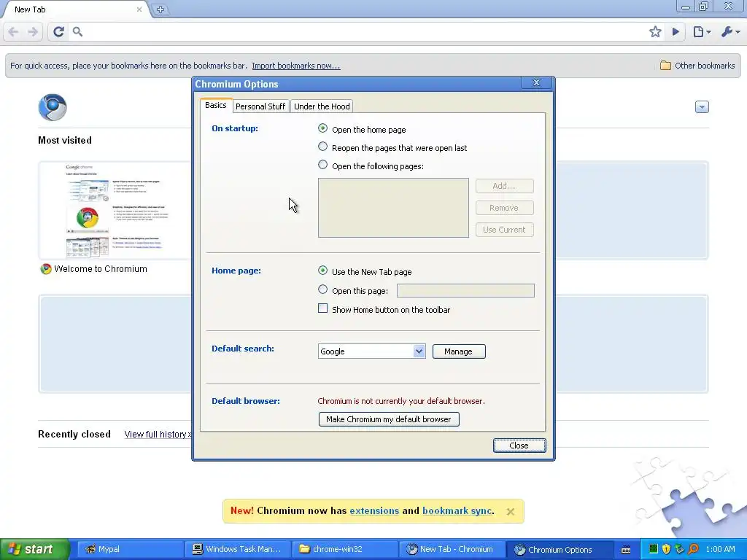Click the Remove startup page button
Image resolution: width=747 pixels, height=560 pixels.
tap(505, 208)
